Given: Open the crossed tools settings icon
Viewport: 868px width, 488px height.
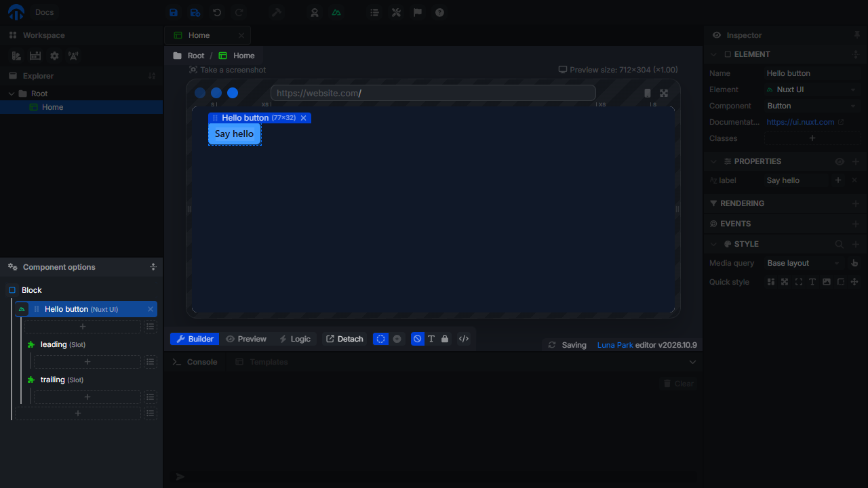Looking at the screenshot, I should (x=396, y=12).
